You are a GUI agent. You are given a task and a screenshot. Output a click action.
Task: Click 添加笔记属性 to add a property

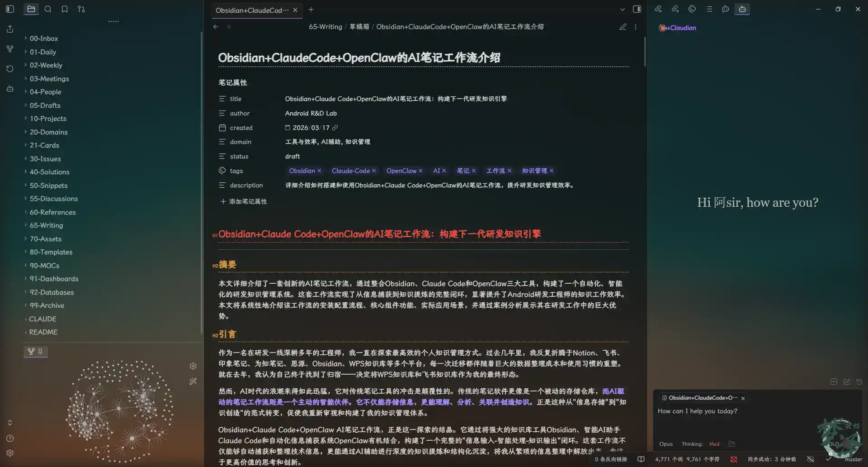pos(243,201)
